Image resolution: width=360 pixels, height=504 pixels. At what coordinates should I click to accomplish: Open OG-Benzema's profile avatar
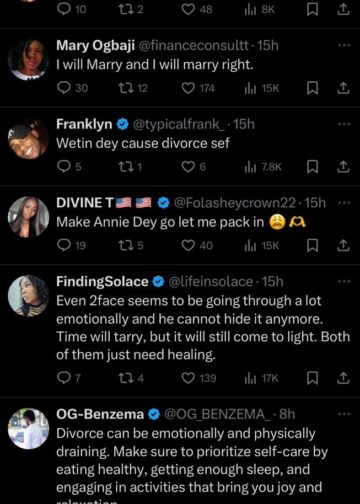click(x=28, y=429)
